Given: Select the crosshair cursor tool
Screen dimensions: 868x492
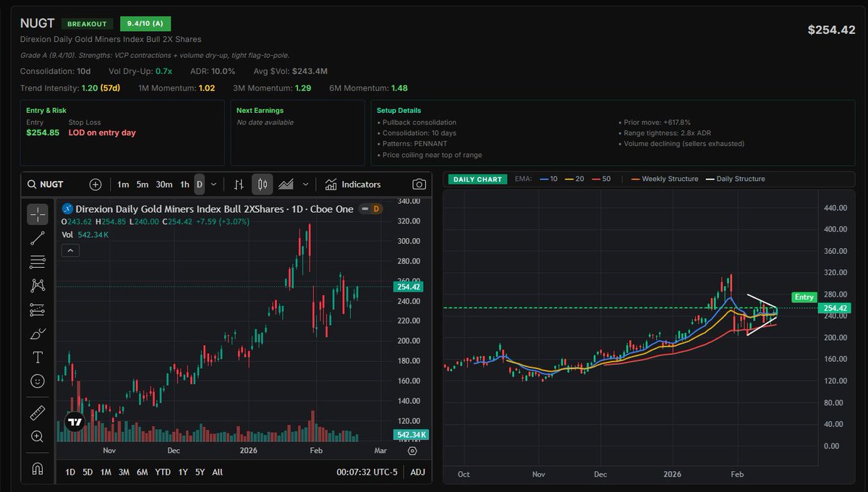Looking at the screenshot, I should pos(38,214).
